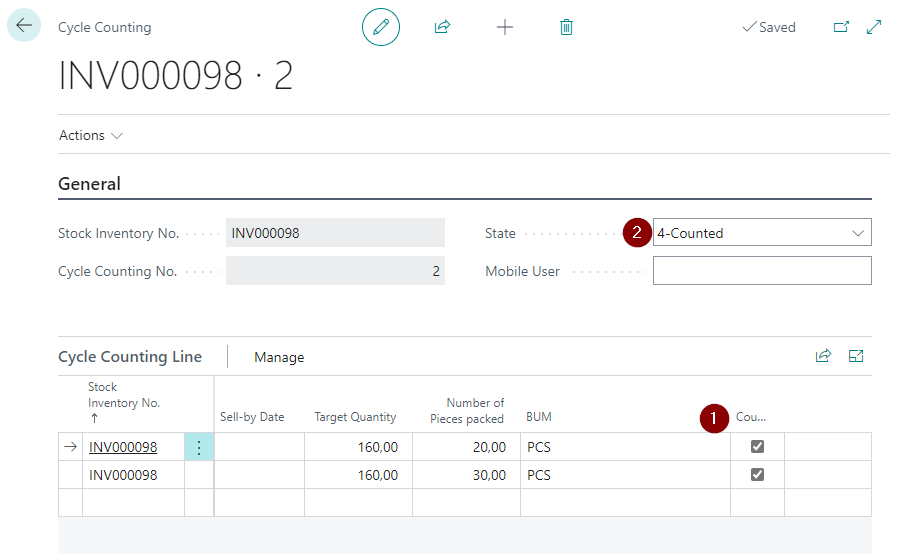Image resolution: width=910 pixels, height=554 pixels.
Task: Maximize the Cycle Counting Line part
Action: [856, 356]
